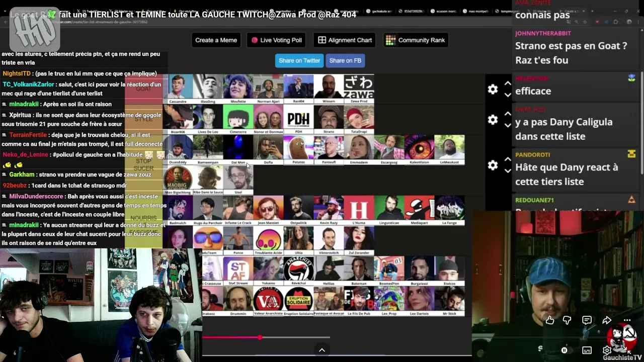The image size is (644, 362).
Task: Select the Eruption Solidaire logo tile
Action: [x=298, y=301]
